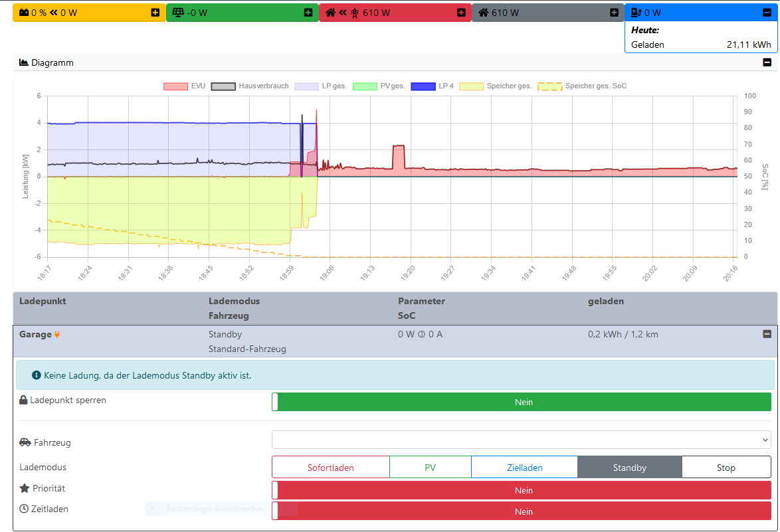780x532 pixels.
Task: Expand the gray house consumption card
Action: [614, 13]
